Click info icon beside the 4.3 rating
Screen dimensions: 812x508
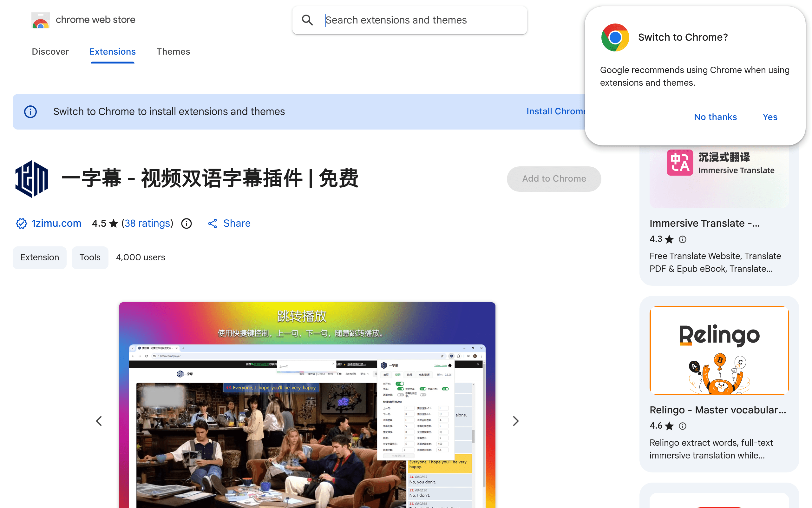[683, 239]
